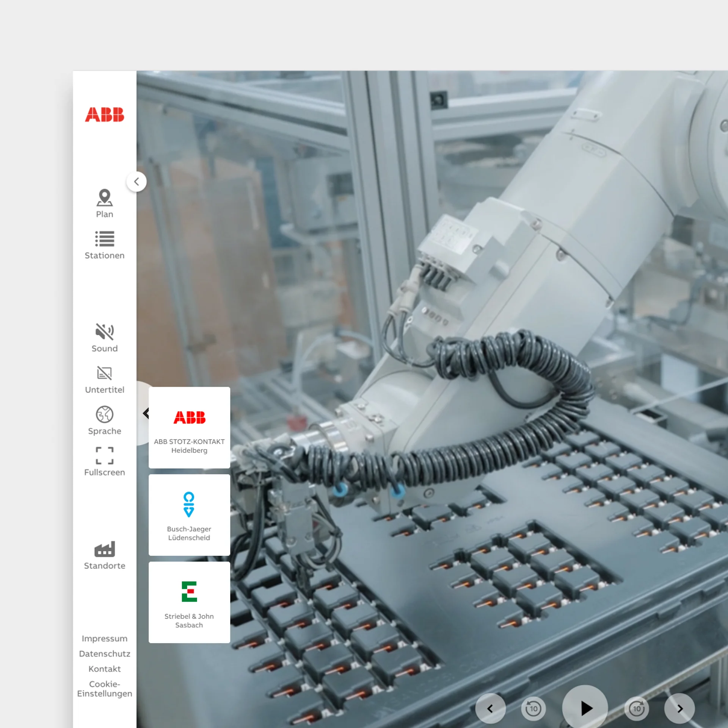This screenshot has width=728, height=728.
Task: Play the video
Action: tap(585, 708)
